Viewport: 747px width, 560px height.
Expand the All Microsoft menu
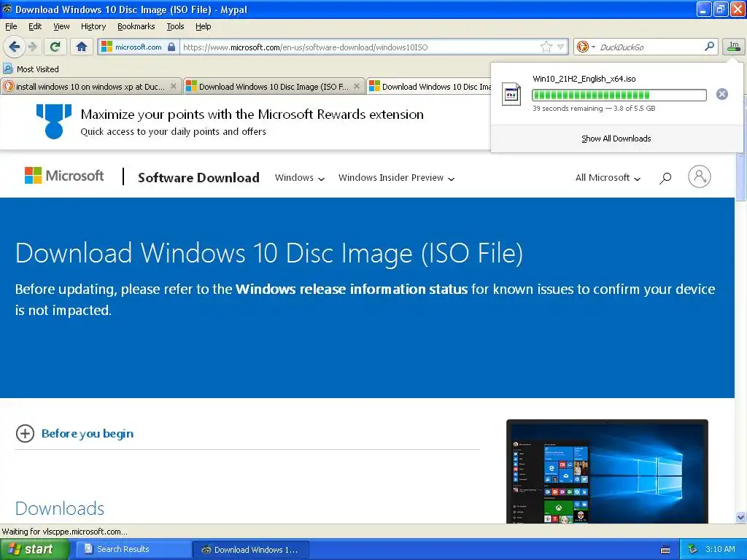pyautogui.click(x=608, y=178)
